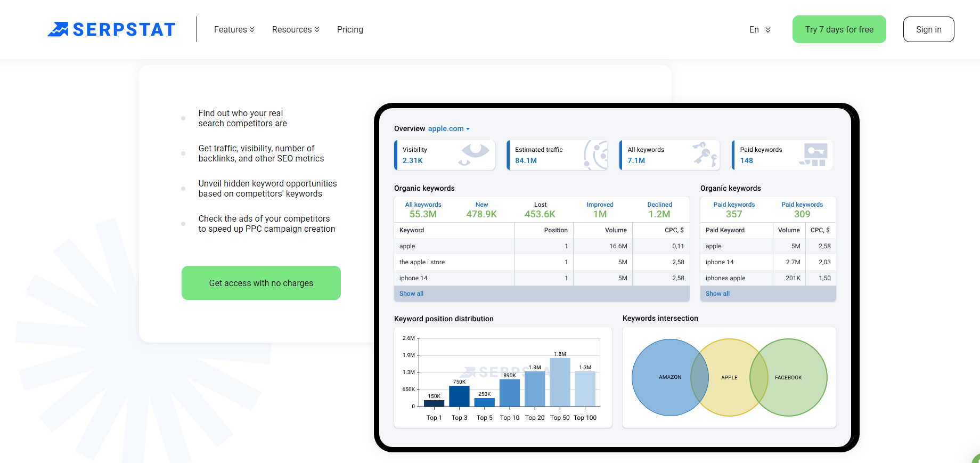This screenshot has height=463, width=980.
Task: Click 'the apple i store' keyword row
Action: click(x=542, y=262)
